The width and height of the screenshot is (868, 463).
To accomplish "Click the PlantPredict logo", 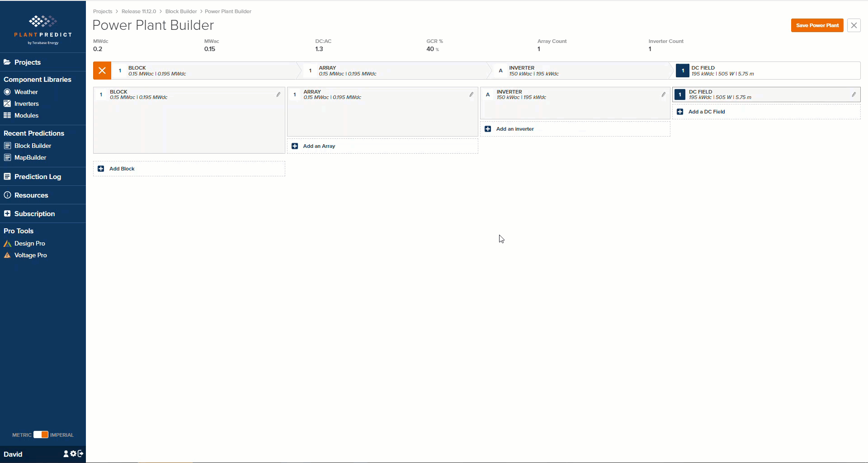I will [43, 30].
